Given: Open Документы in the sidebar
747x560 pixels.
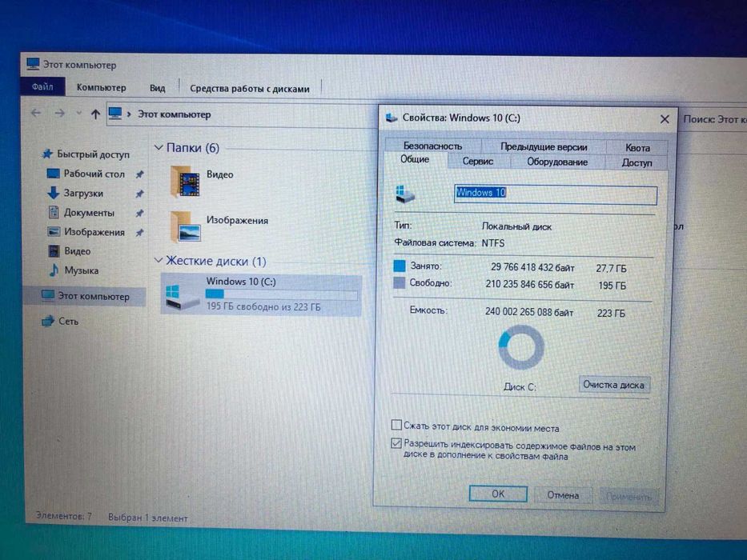Looking at the screenshot, I should 89,212.
